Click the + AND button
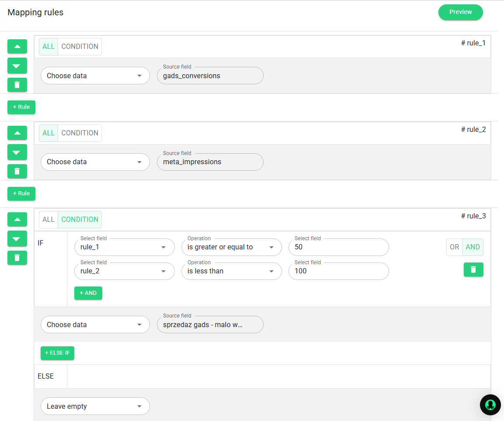504x421 pixels. pyautogui.click(x=88, y=293)
